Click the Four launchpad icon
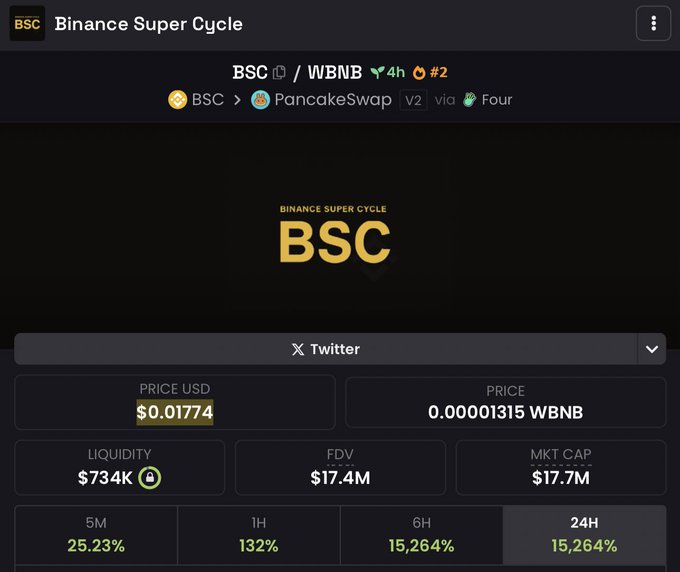 470,100
